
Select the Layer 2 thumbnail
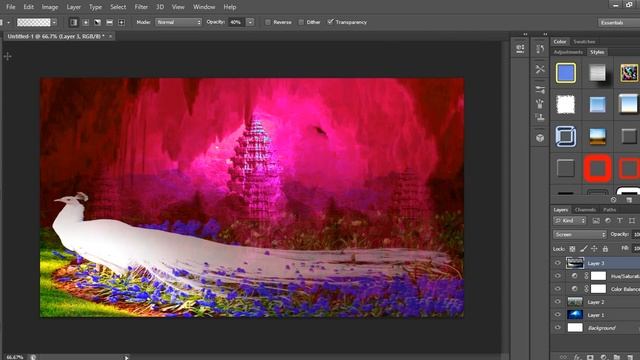[575, 302]
